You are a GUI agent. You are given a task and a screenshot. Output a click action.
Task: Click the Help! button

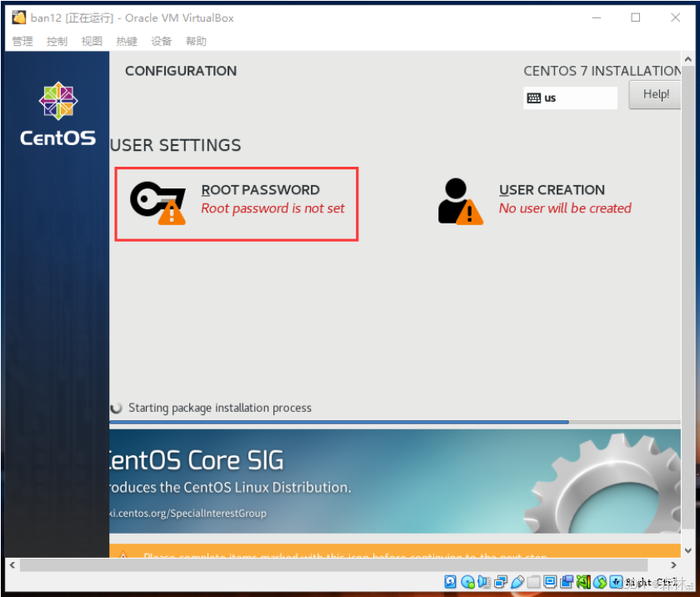coord(655,94)
